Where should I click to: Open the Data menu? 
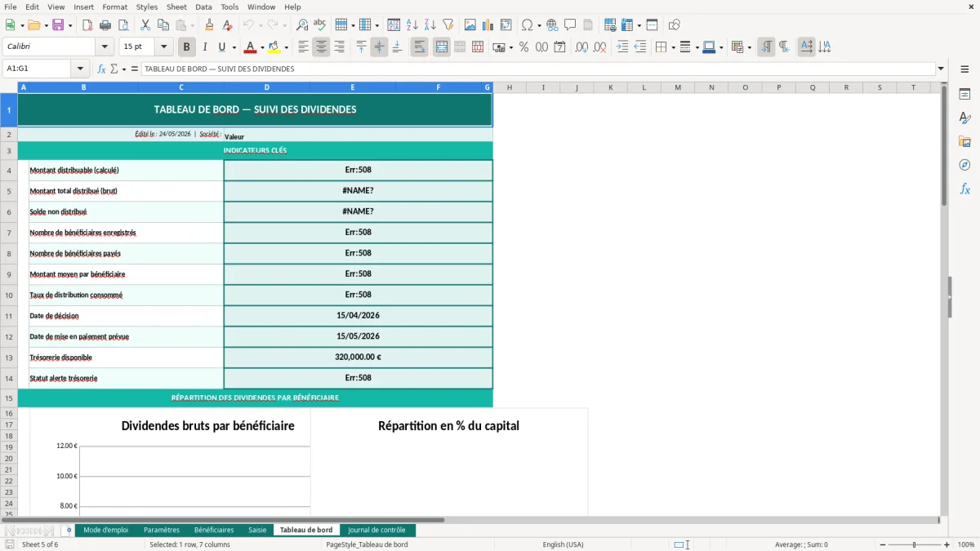pyautogui.click(x=203, y=7)
